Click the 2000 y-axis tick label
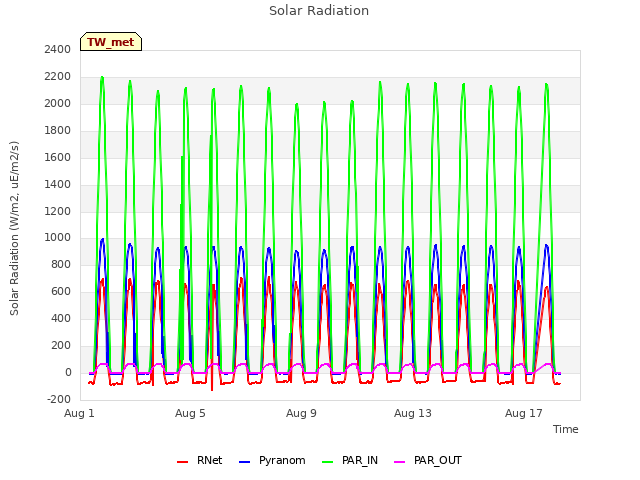Image resolution: width=640 pixels, height=480 pixels. [x=58, y=103]
